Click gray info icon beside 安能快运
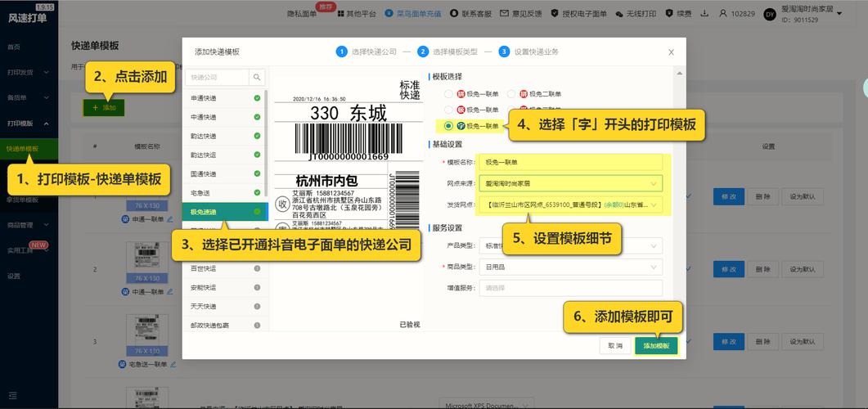The width and height of the screenshot is (868, 409). tap(257, 288)
